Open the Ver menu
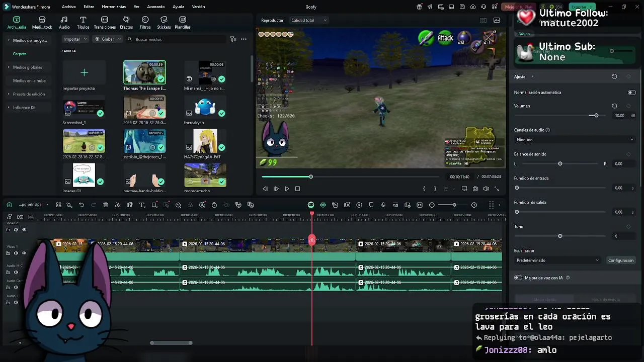This screenshot has width=644, height=362. [136, 7]
